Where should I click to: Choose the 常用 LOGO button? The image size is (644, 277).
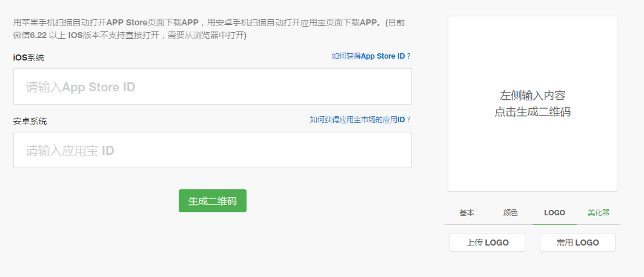[x=577, y=243]
